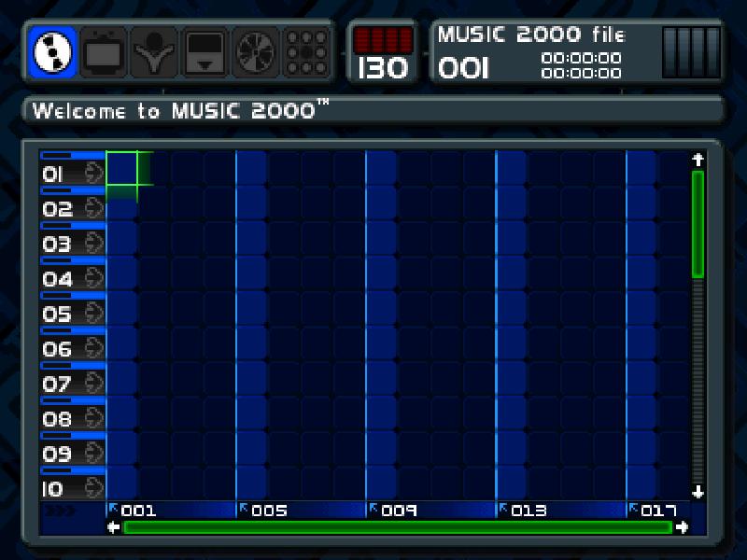Screen dimensions: 747x560
Task: Click the song position counter 001
Action: 463,68
